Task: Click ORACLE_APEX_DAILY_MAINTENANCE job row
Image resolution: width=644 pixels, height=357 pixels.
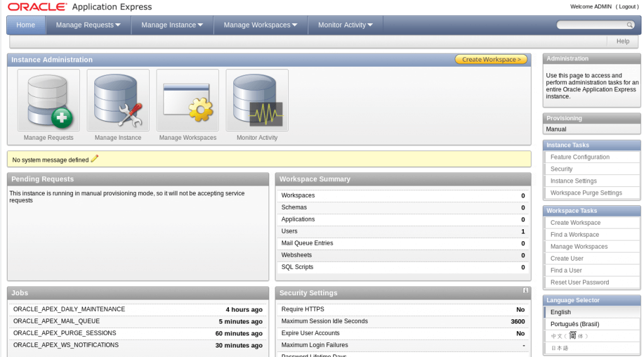Action: [138, 309]
